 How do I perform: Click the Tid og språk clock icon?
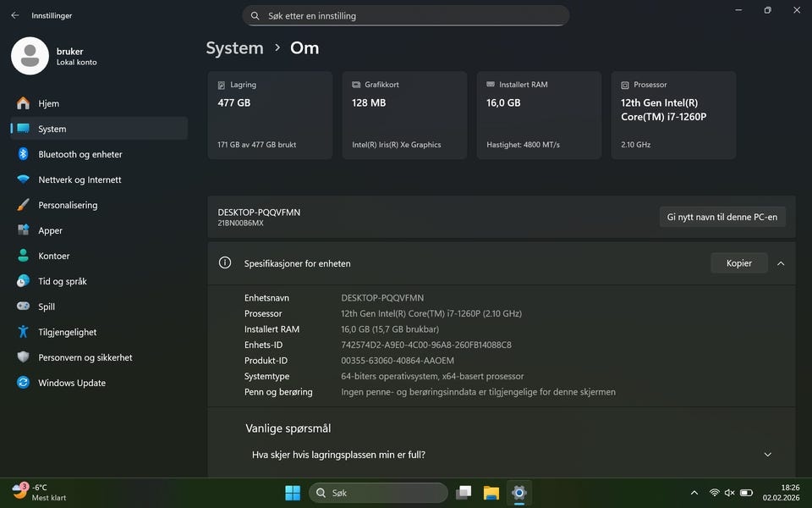(24, 281)
